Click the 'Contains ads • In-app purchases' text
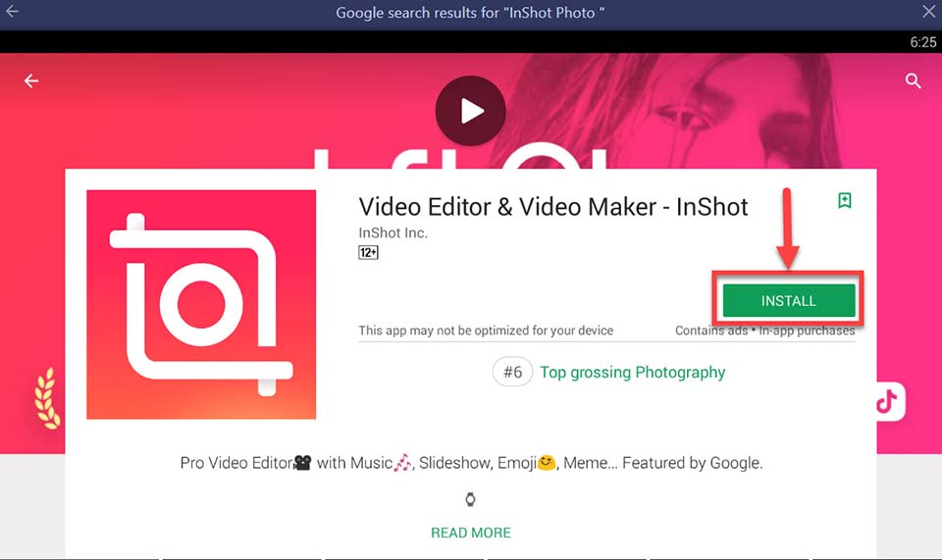Viewport: 942px width, 560px height. pyautogui.click(x=764, y=331)
